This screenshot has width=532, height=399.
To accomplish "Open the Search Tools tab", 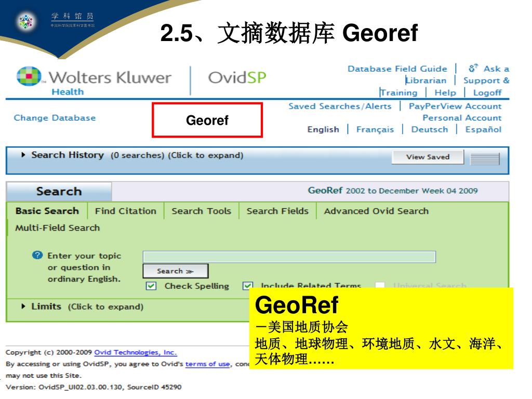I will coord(201,211).
